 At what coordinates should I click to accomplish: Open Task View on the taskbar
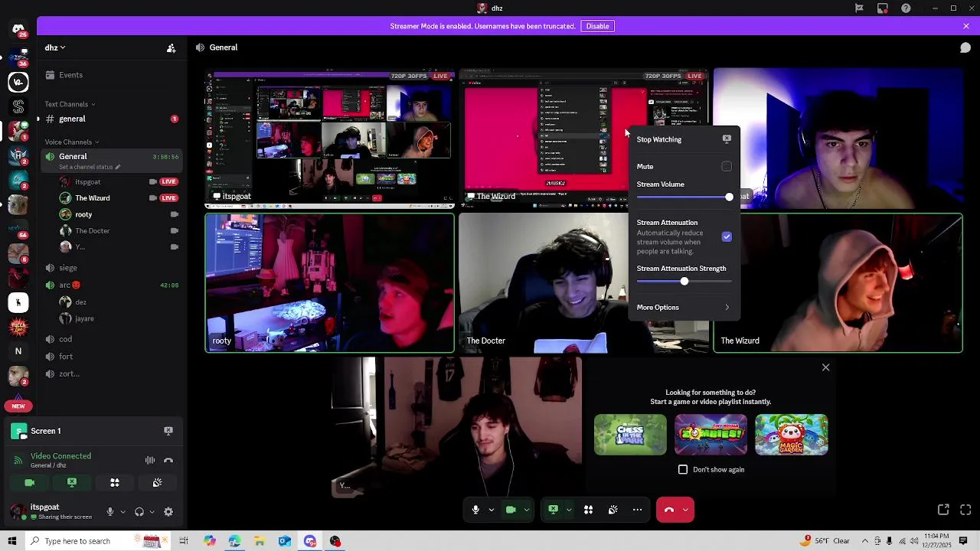(184, 541)
